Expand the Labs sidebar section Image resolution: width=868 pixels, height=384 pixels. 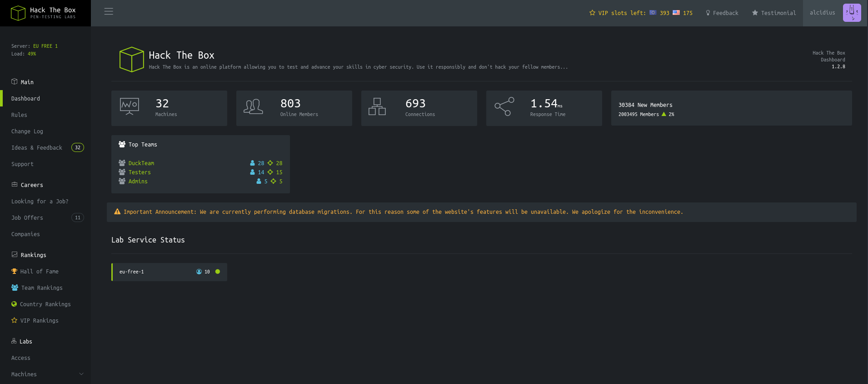pyautogui.click(x=25, y=341)
